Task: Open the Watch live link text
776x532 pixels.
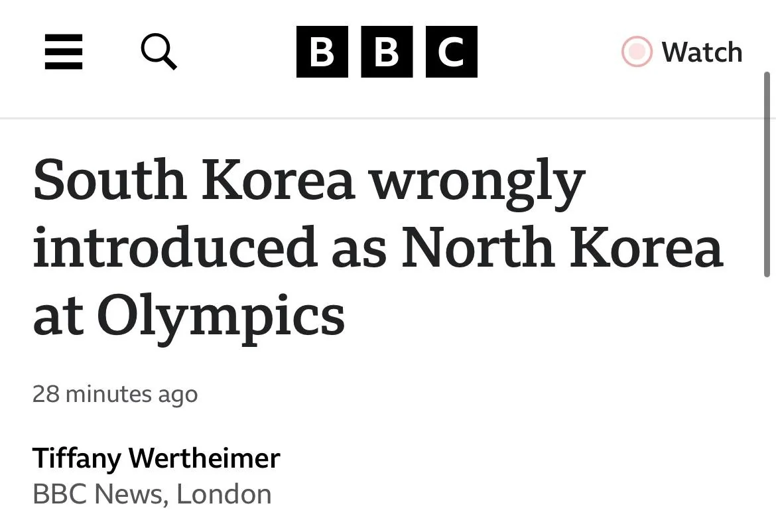Action: pos(702,52)
